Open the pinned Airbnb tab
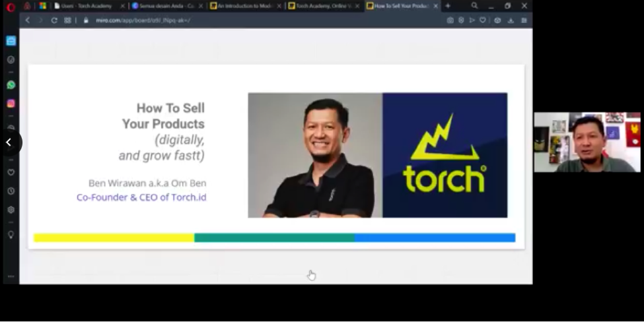 click(27, 6)
